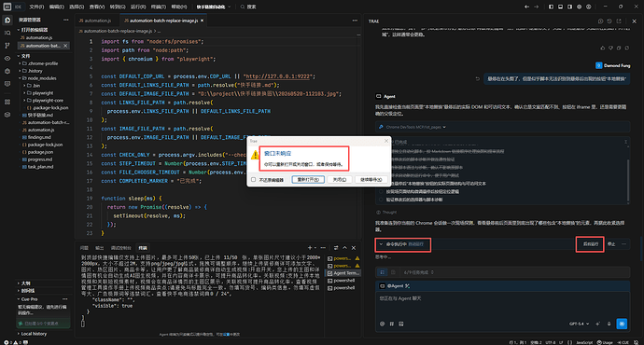The image size is (644, 345).
Task: Navigate back with the left arrow
Action: 527,7
